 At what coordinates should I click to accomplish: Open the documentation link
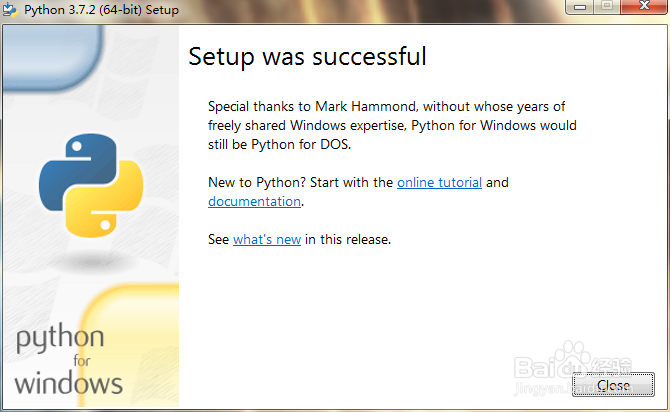pos(254,201)
